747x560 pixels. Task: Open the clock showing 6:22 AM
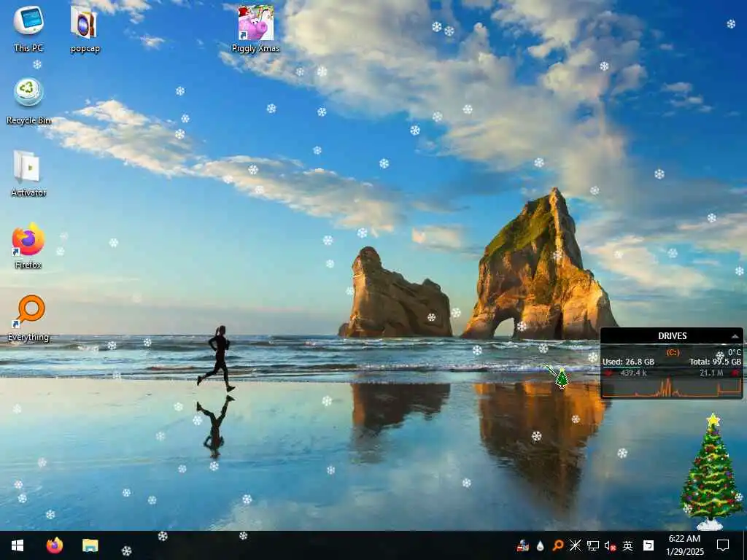tap(684, 545)
